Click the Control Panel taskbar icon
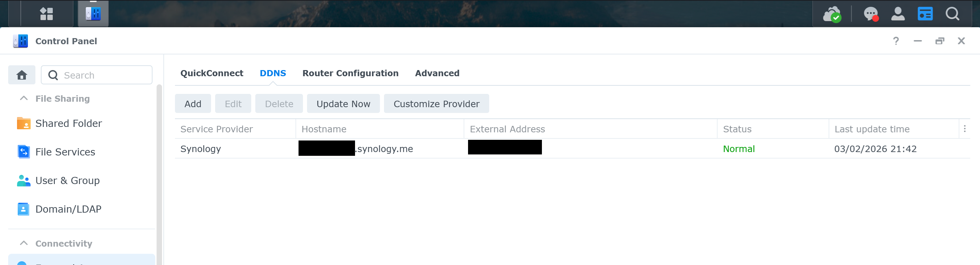 tap(93, 14)
